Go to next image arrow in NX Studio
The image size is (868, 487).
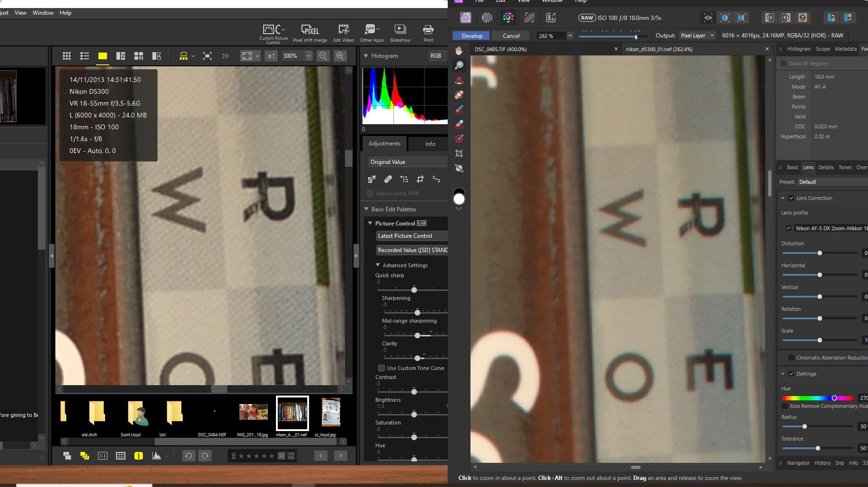click(341, 456)
